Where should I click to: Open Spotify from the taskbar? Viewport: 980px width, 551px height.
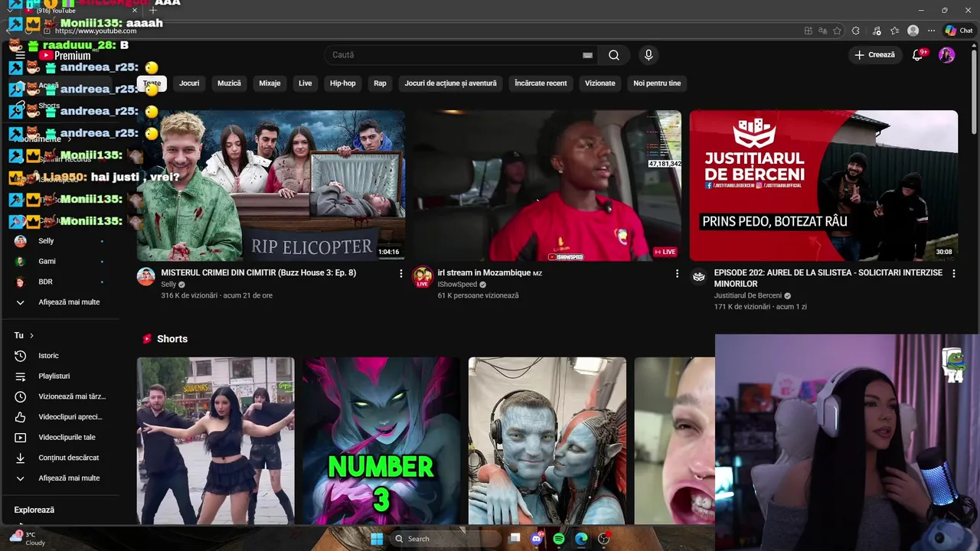tap(559, 539)
